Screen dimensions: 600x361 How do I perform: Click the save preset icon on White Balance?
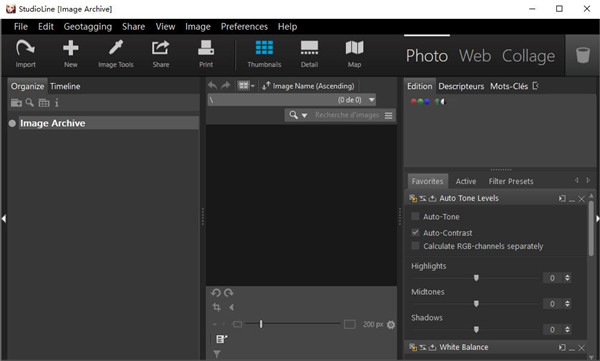432,347
